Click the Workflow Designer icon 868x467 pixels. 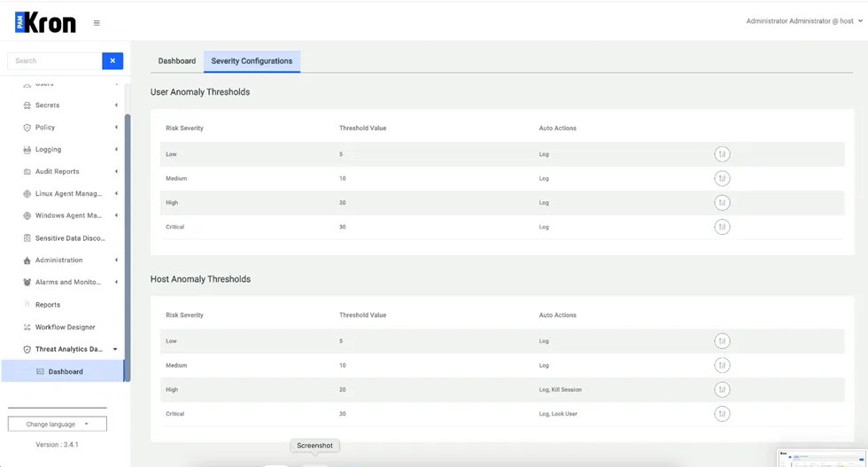(x=27, y=327)
